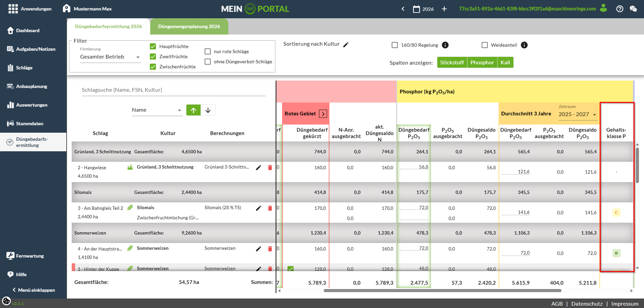
Task: Open the Gesamter Betrieb Firmierung dropdown
Action: click(x=110, y=57)
